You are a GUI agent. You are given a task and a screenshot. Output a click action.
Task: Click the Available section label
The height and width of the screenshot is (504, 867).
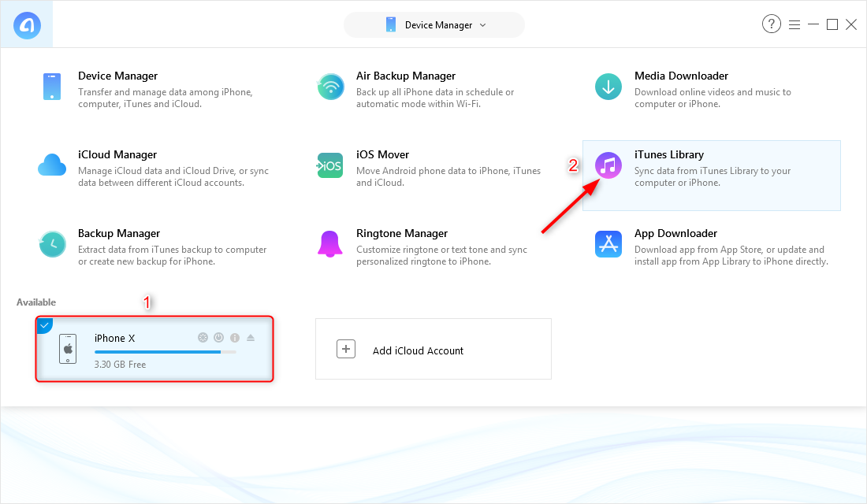(36, 302)
